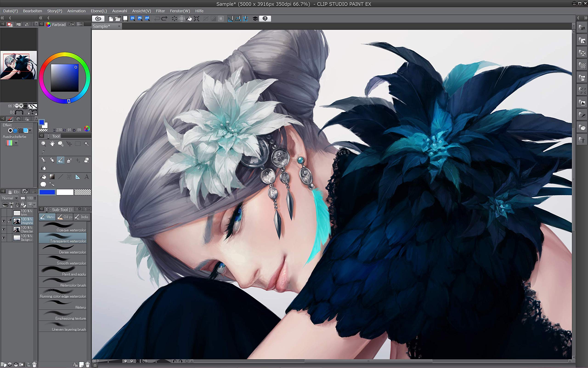
Task: Select the Text tool
Action: 86,177
